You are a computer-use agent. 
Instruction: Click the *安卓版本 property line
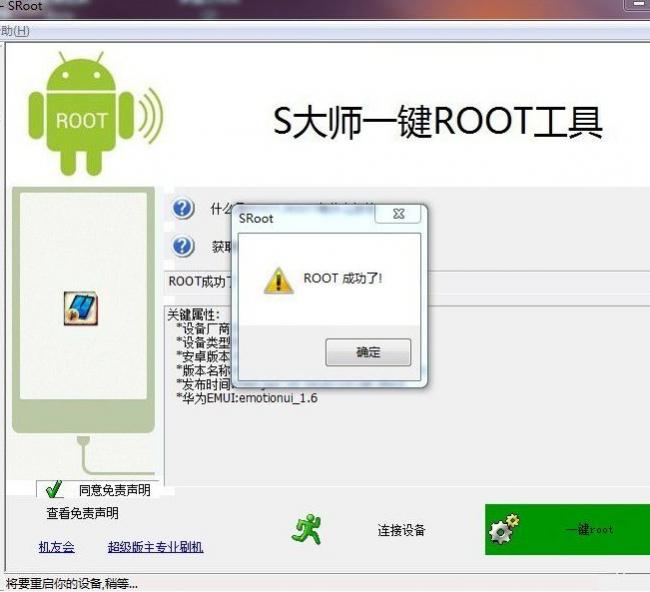pos(203,357)
